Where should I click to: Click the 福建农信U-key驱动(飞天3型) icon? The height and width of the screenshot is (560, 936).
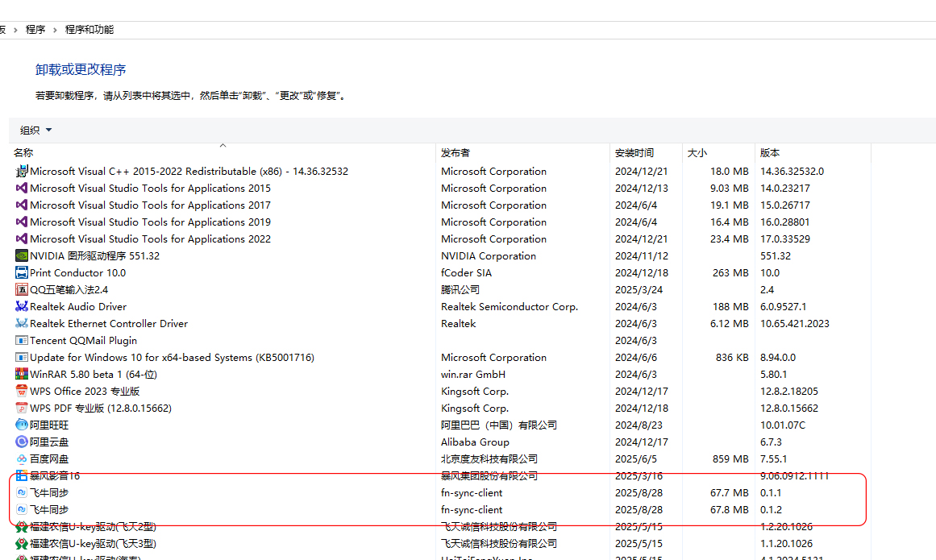(22, 544)
